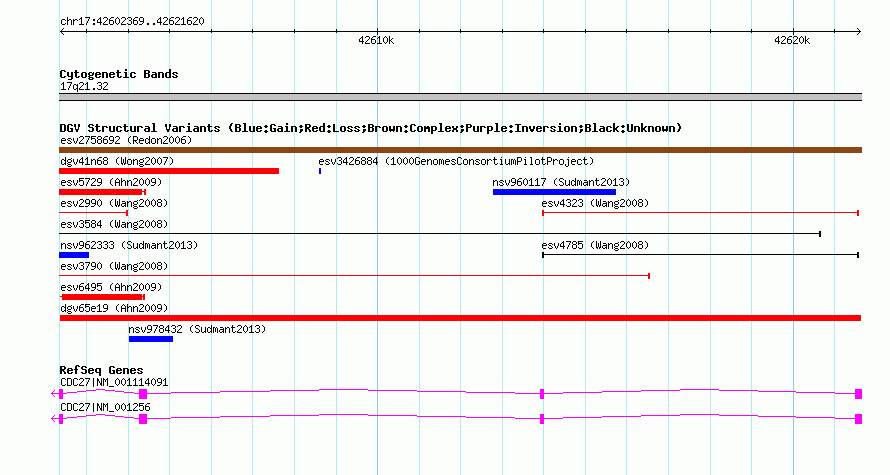The height and width of the screenshot is (475, 890).
Task: Click the nsv962333 (Sudmant2013) label
Action: (x=129, y=245)
